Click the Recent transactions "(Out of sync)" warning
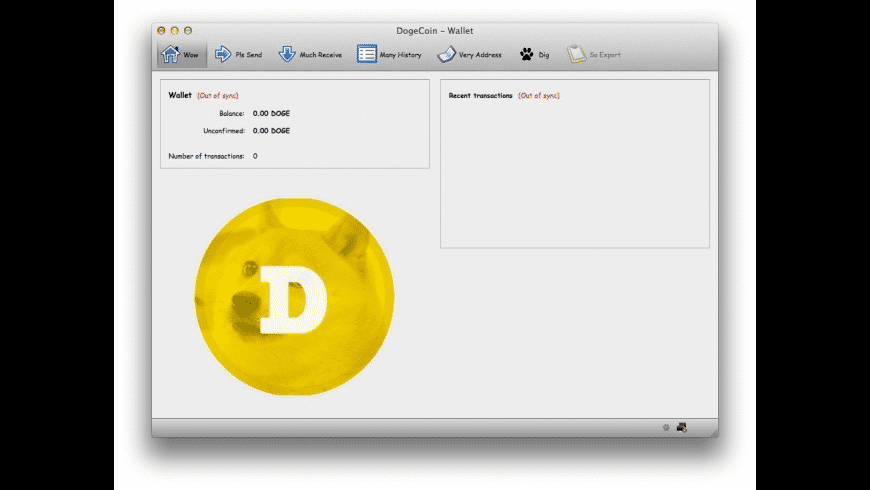870x490 pixels. coord(539,95)
